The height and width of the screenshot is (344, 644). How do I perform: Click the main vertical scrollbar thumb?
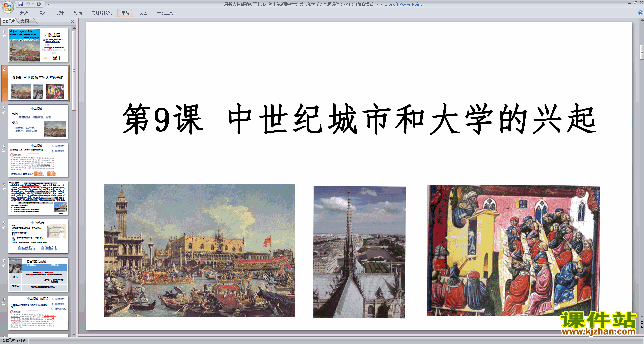coord(642,52)
